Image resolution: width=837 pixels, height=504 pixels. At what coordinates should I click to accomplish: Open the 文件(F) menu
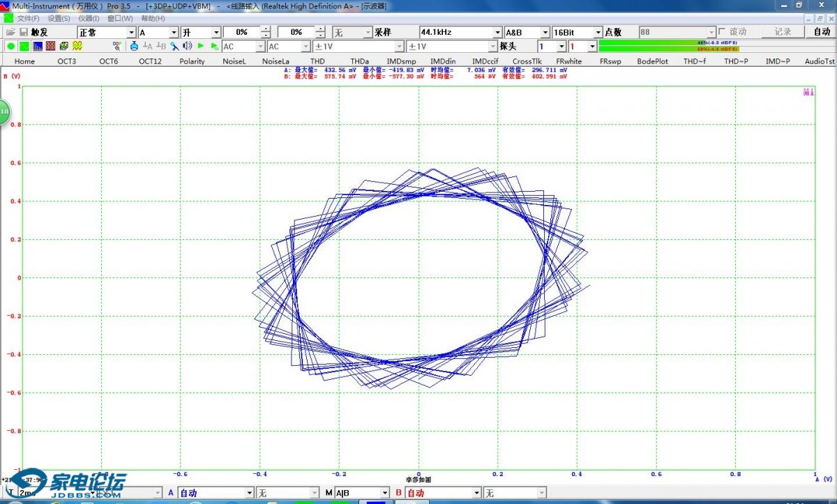pyautogui.click(x=29, y=18)
